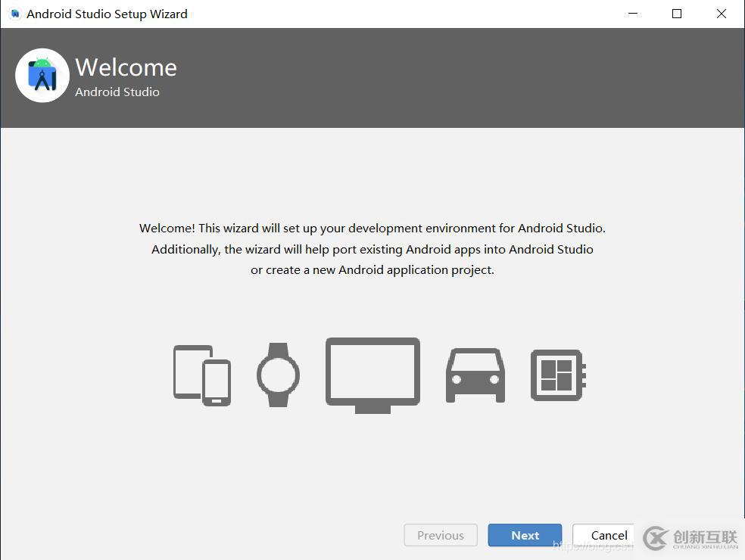Screen dimensions: 745x560
Task: Click 'or create a new Android application project.'
Action: [372, 270]
